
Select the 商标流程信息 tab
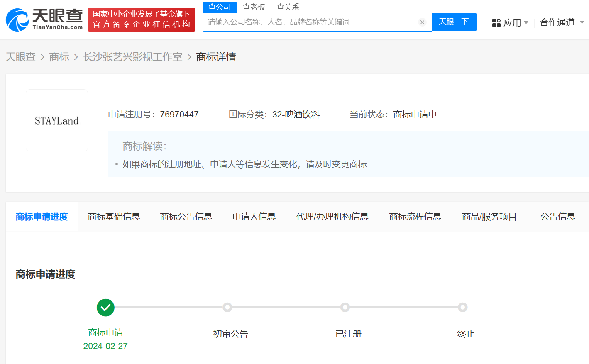[x=415, y=217]
